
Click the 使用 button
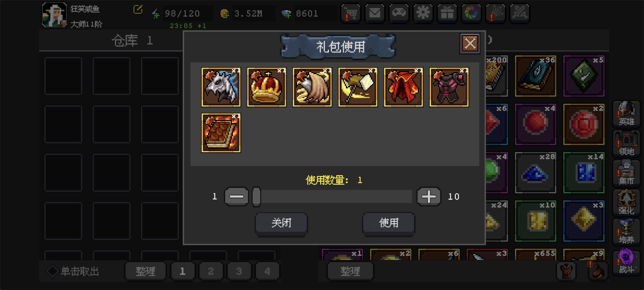(389, 223)
